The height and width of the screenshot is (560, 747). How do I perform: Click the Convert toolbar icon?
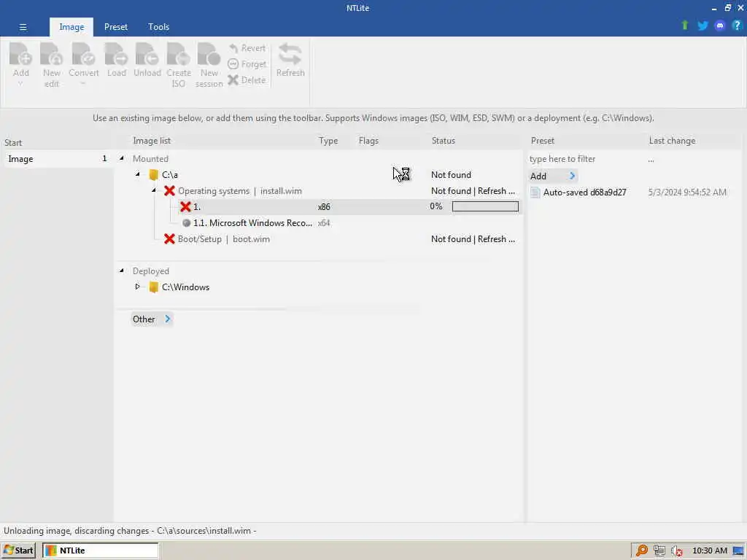click(x=83, y=54)
